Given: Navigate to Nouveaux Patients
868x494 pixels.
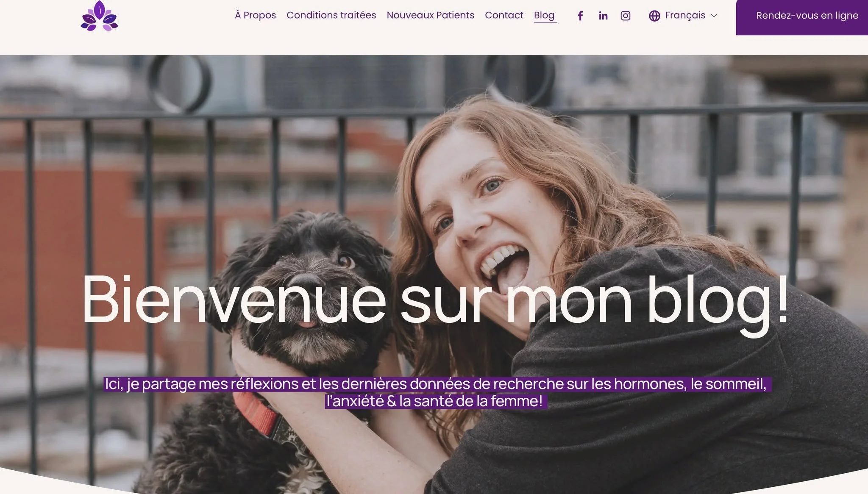Looking at the screenshot, I should [430, 15].
